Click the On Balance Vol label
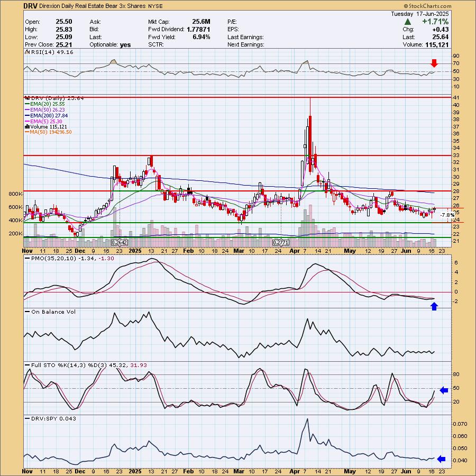The width and height of the screenshot is (476, 476). click(53, 312)
